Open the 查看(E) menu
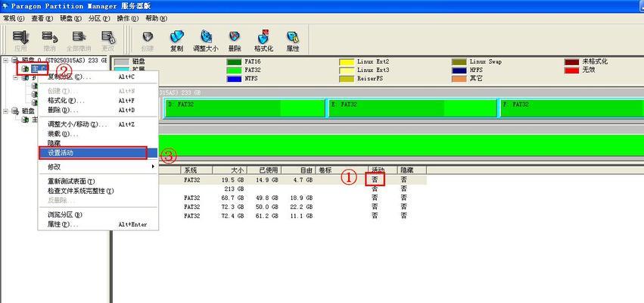644x303 pixels. [x=42, y=18]
